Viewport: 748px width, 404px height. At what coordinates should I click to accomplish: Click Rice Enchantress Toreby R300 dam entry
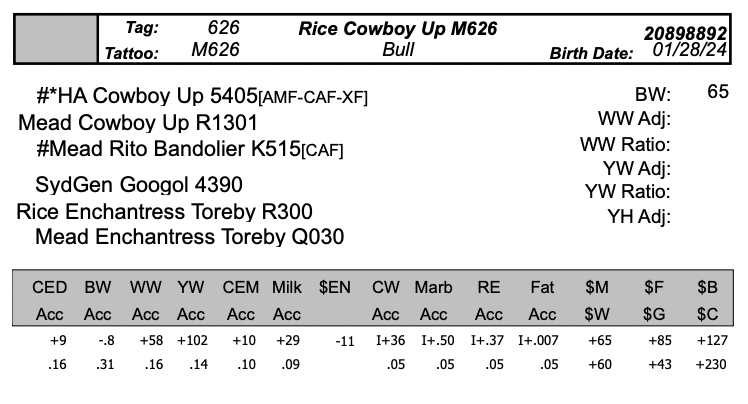[x=164, y=212]
